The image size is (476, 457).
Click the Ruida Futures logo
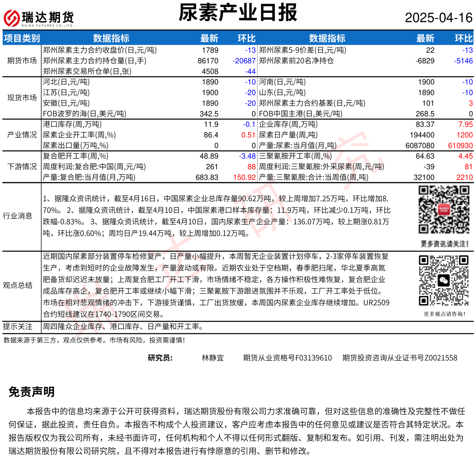pyautogui.click(x=39, y=18)
